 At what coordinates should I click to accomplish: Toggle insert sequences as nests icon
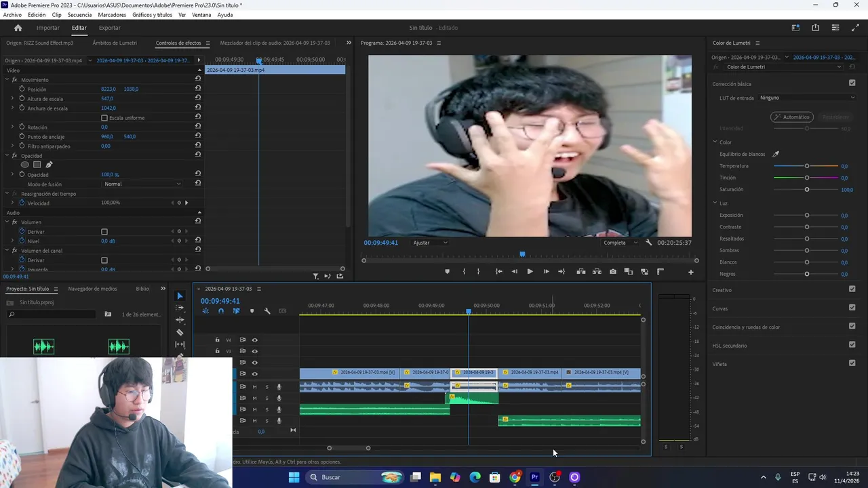205,311
